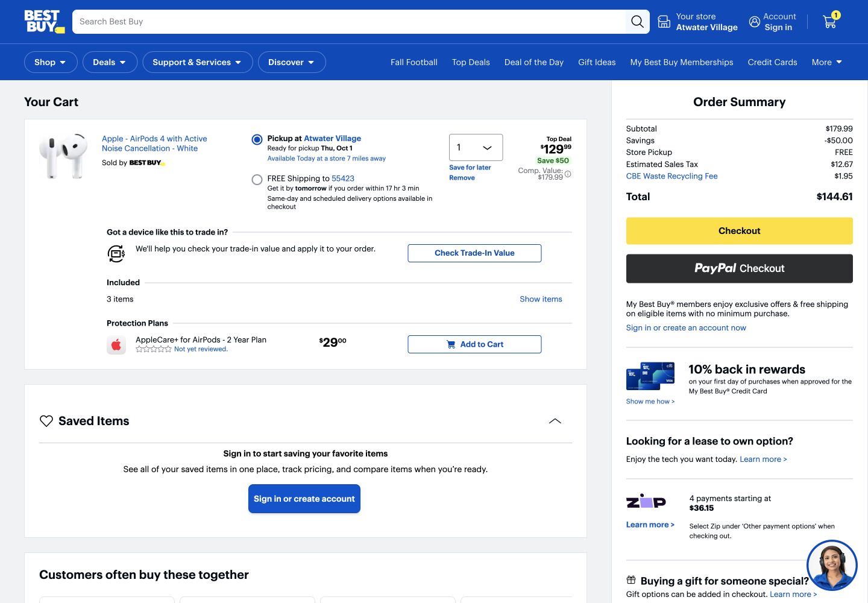Go to Gift Ideas

pos(597,62)
